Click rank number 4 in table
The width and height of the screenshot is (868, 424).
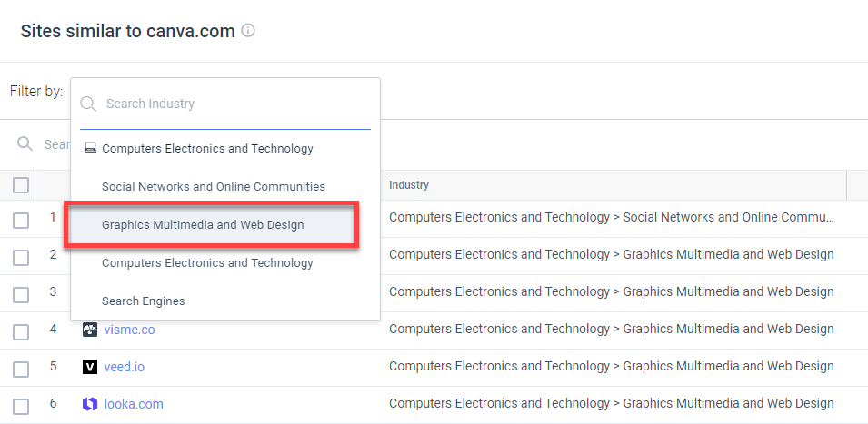(53, 329)
